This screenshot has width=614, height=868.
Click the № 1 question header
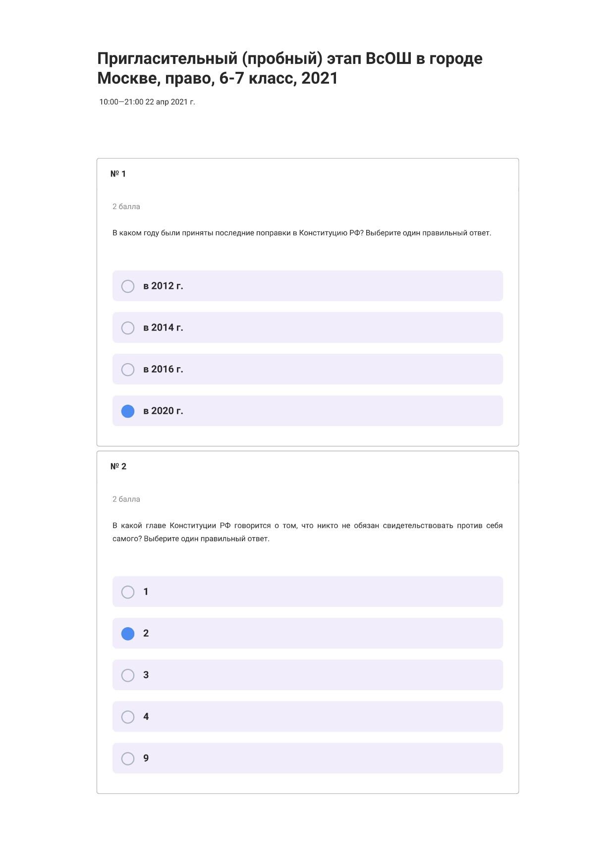118,174
